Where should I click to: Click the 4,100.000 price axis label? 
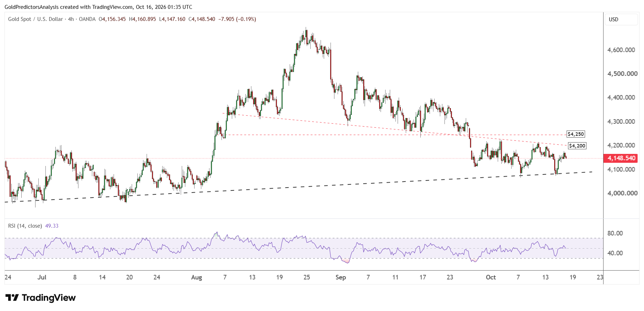tap(621, 170)
